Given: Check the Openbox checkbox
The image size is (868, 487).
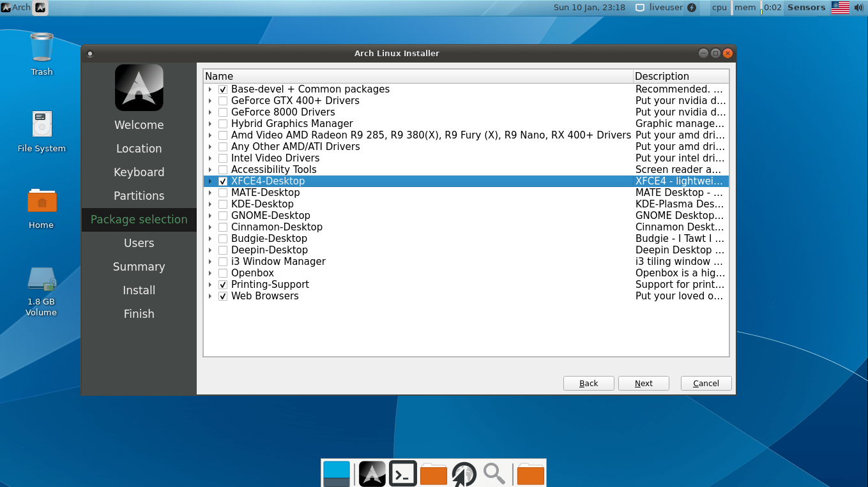Looking at the screenshot, I should tap(223, 273).
